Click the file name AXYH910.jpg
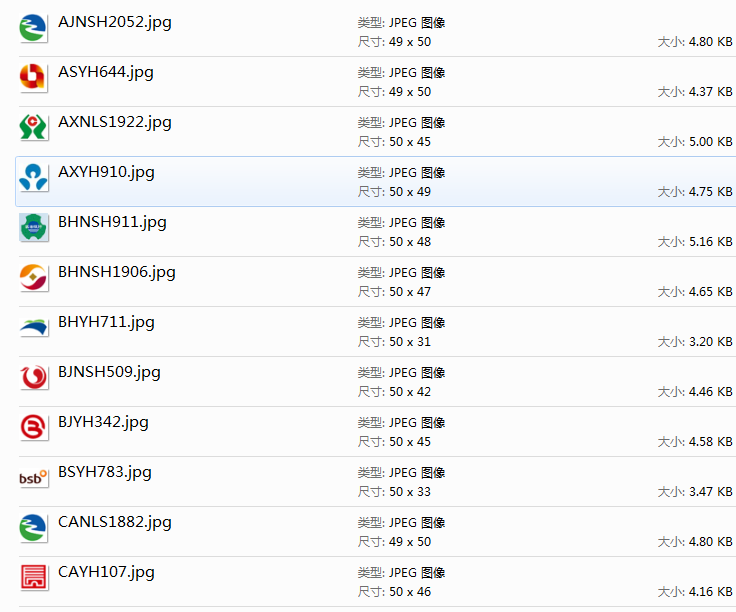This screenshot has width=736, height=612. pyautogui.click(x=106, y=173)
